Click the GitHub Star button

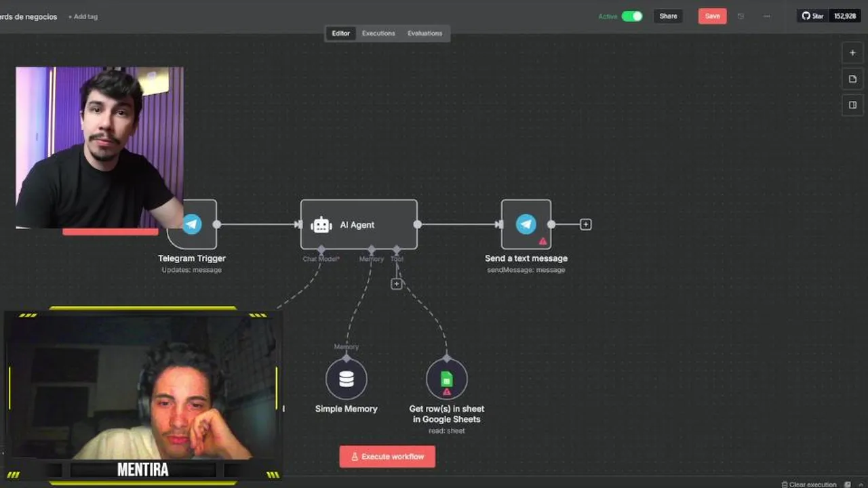812,16
